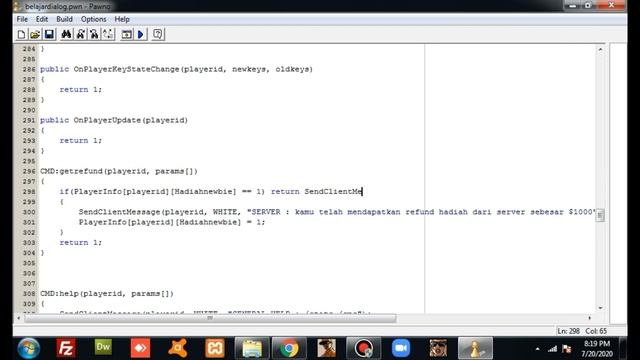This screenshot has width=640, height=360.
Task: Launch Dreamweaver from the taskbar
Action: pos(103,347)
